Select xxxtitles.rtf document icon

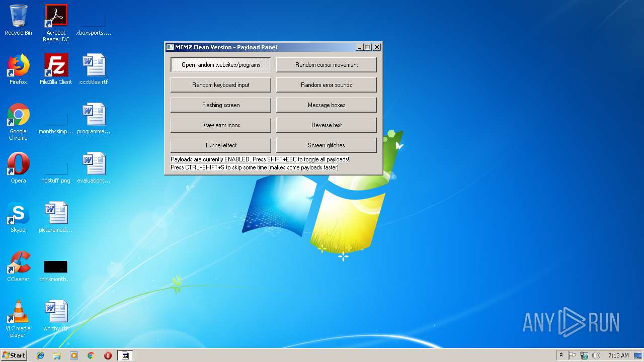pos(94,69)
